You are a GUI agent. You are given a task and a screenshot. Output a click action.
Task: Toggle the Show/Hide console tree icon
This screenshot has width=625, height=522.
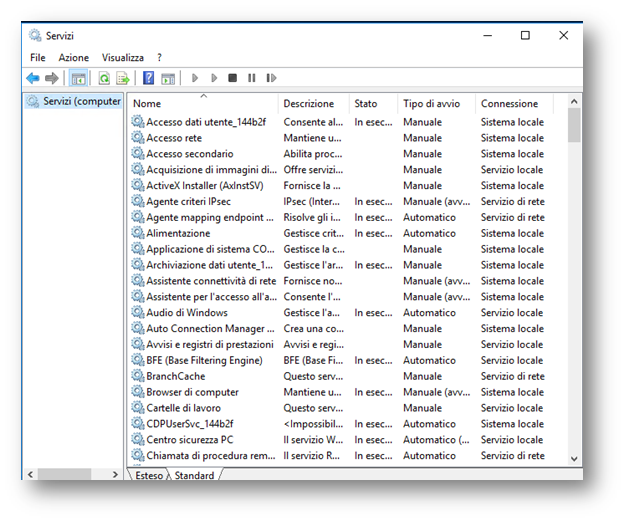79,78
